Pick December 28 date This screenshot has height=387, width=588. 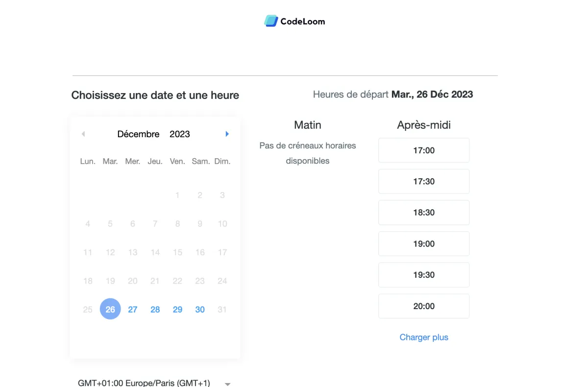click(x=155, y=310)
